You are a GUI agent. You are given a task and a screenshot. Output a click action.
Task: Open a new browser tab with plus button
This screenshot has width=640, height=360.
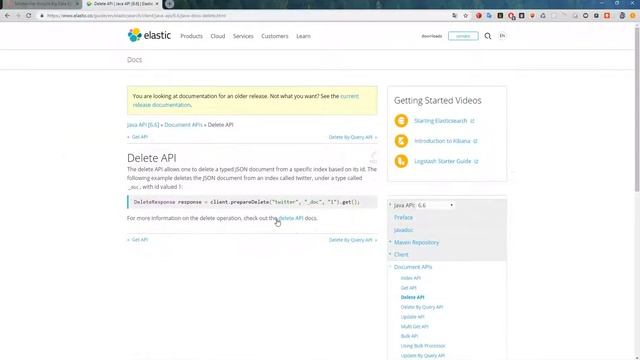pyautogui.click(x=169, y=4)
